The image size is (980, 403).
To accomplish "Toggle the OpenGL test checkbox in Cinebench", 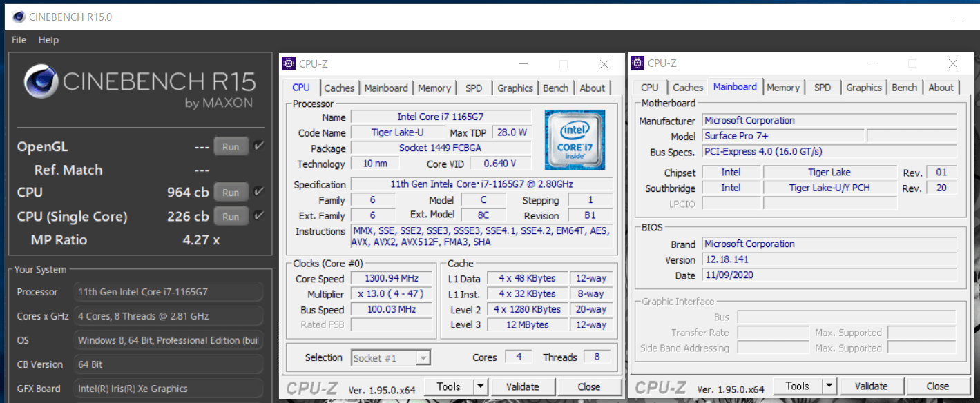I will 258,146.
